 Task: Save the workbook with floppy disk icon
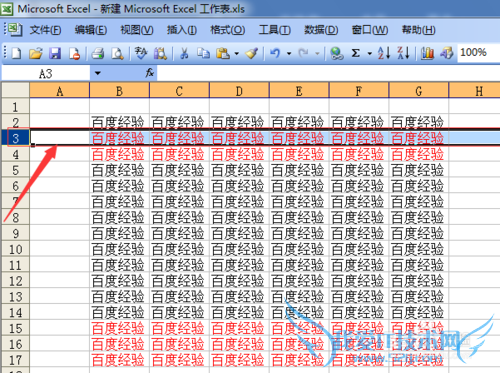[55, 53]
